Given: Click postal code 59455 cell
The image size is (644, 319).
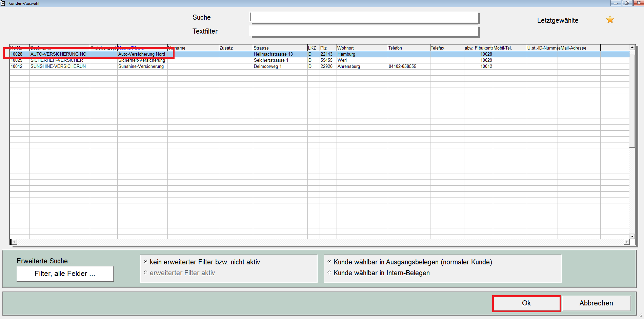Looking at the screenshot, I should (x=328, y=60).
